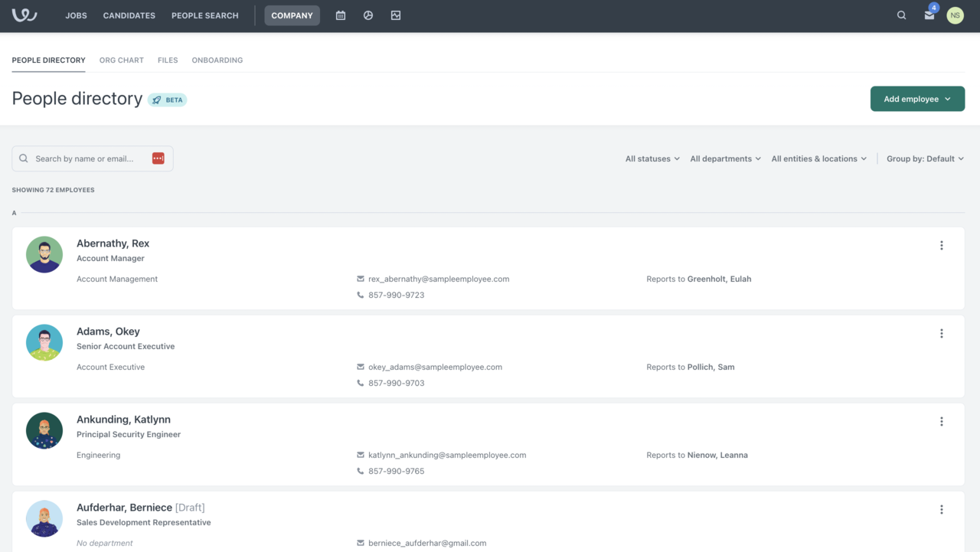Click Berniece Aufderhar's avatar photo

44,518
